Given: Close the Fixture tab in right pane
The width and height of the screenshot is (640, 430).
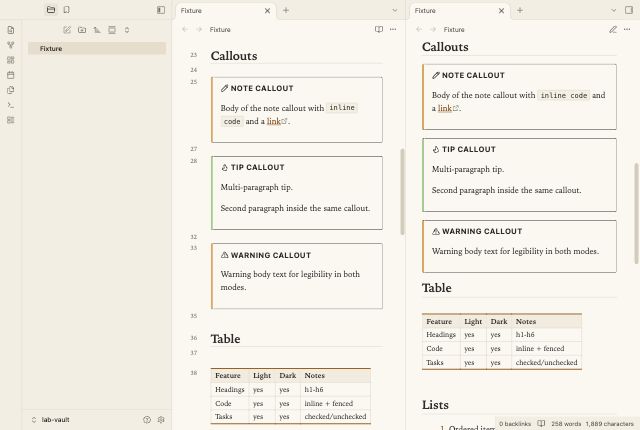Looking at the screenshot, I should 502,11.
